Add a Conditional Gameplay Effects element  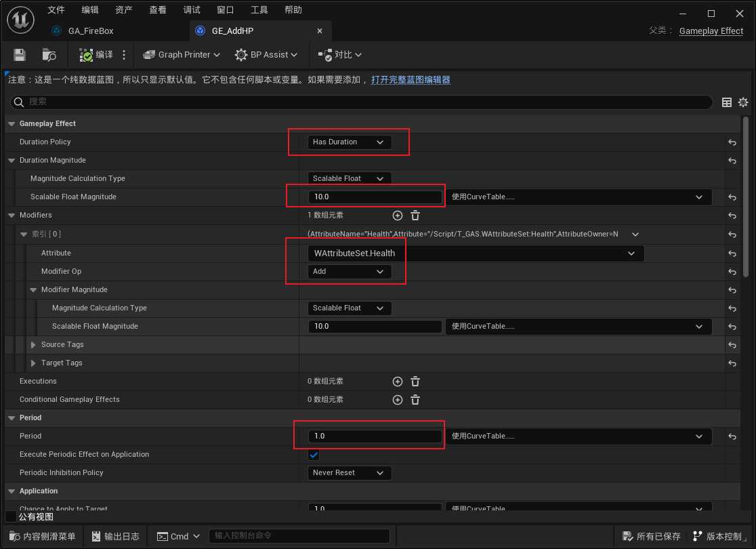click(398, 400)
